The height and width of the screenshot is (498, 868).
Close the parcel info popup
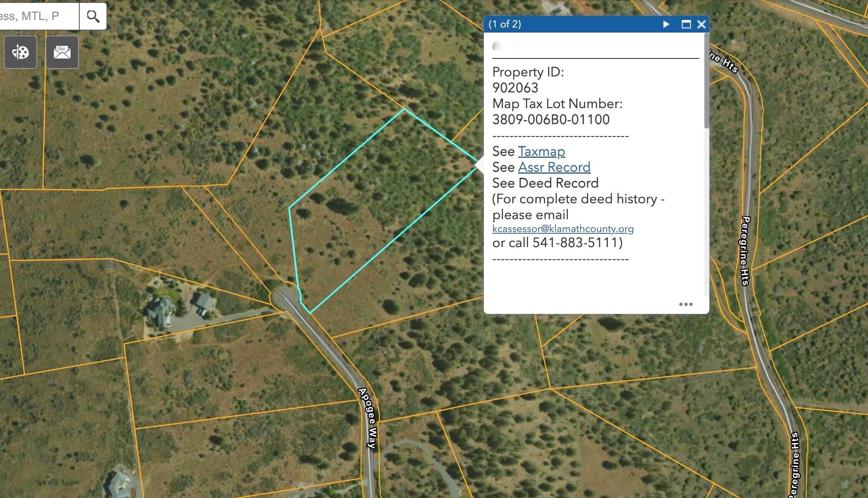pyautogui.click(x=701, y=24)
